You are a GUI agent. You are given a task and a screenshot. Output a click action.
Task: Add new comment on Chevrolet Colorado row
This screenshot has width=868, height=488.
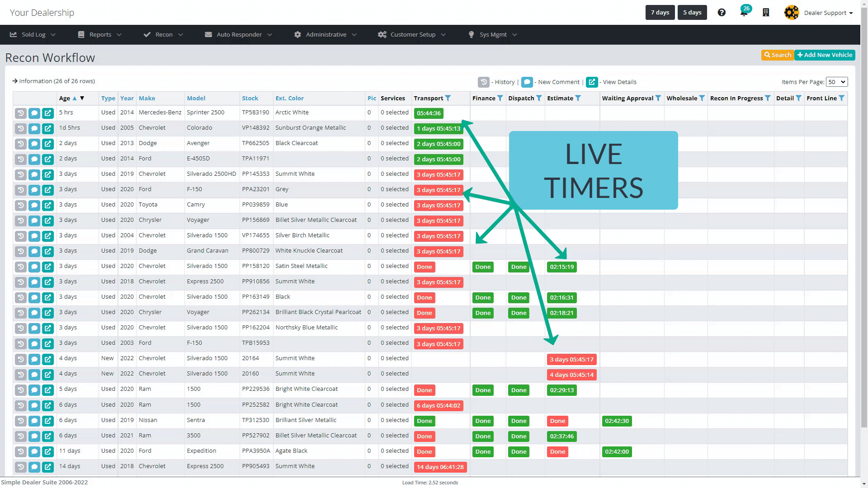tap(34, 128)
